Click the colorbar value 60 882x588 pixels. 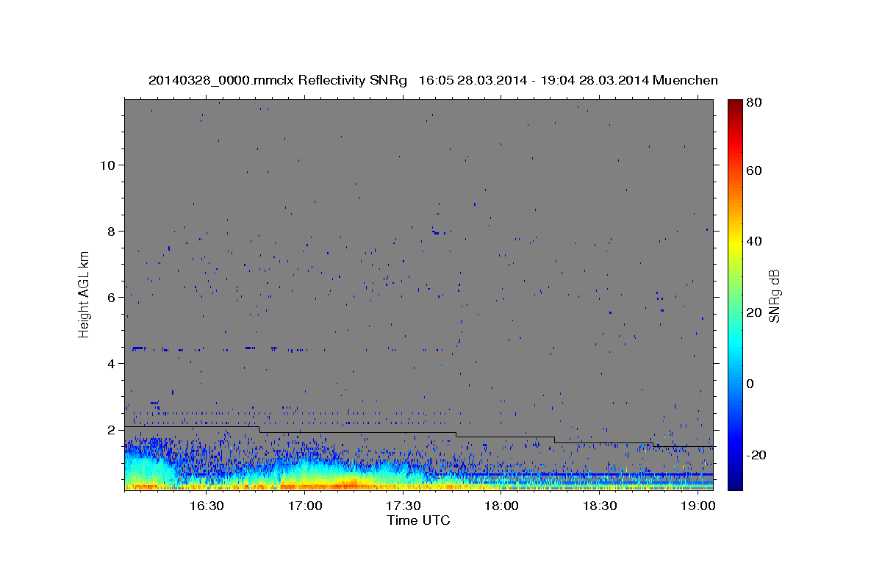click(x=756, y=171)
